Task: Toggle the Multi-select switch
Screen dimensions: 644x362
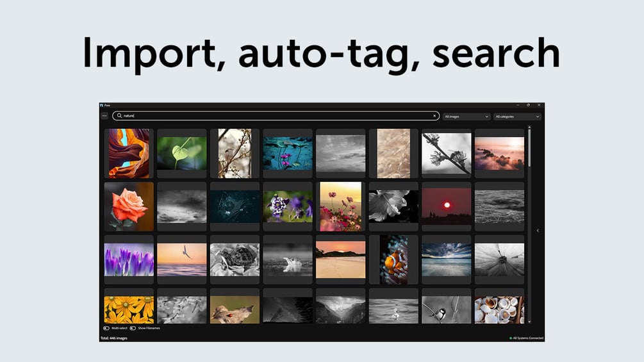Action: pyautogui.click(x=106, y=328)
